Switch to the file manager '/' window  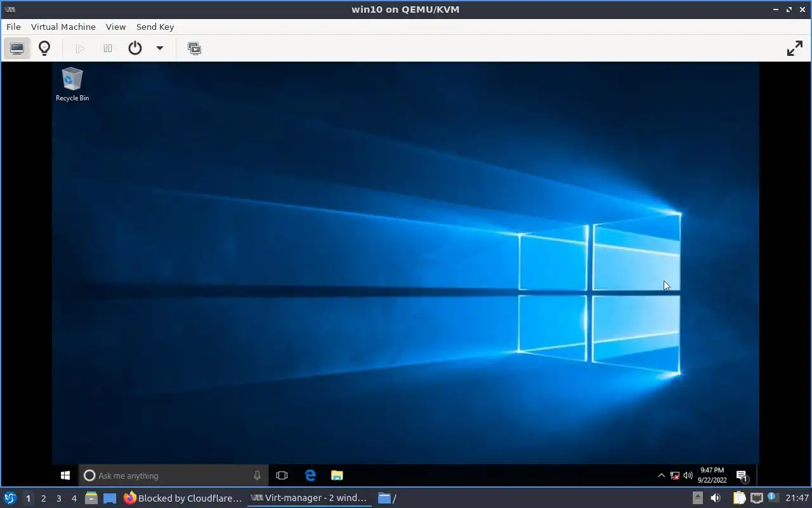[387, 498]
